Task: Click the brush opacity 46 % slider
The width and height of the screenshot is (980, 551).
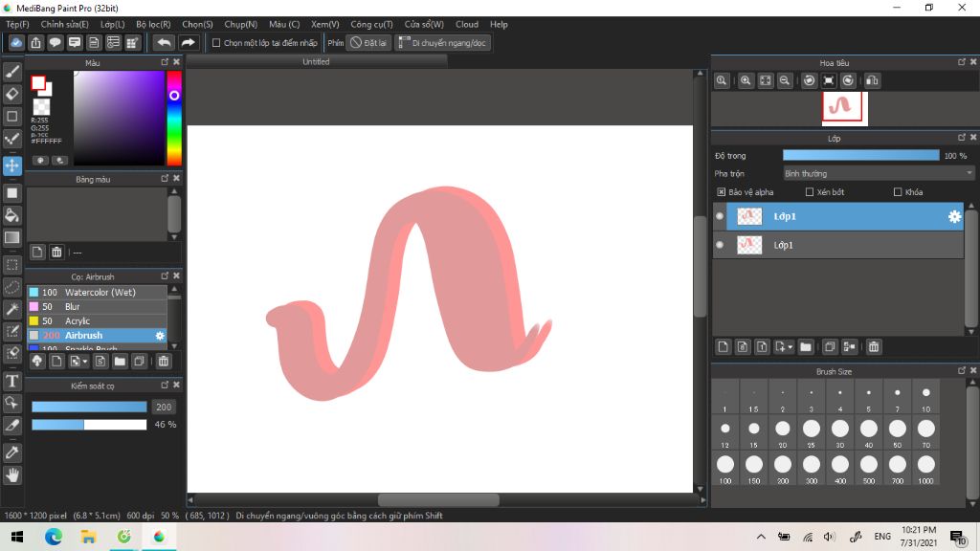Action: click(89, 425)
